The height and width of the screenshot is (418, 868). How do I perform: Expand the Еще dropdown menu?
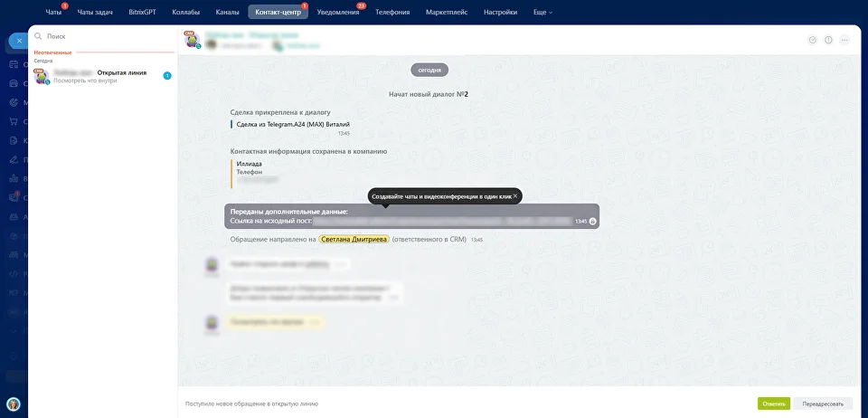(x=542, y=12)
